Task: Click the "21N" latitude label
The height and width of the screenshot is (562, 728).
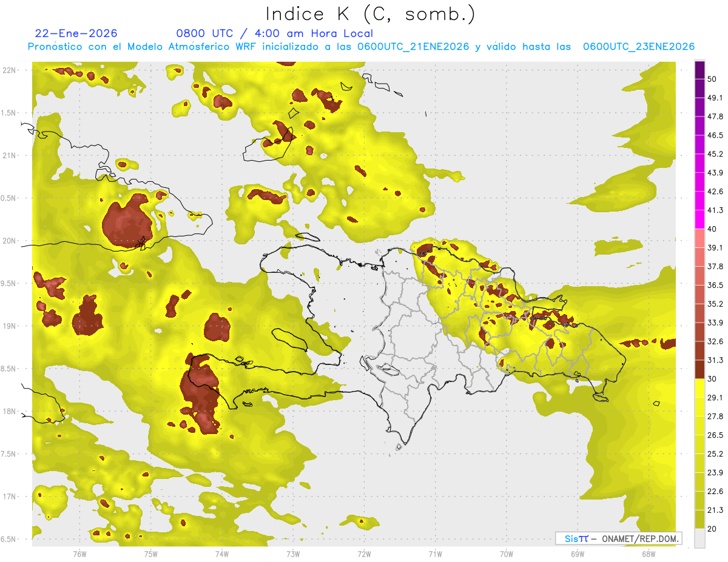Action: (9, 155)
